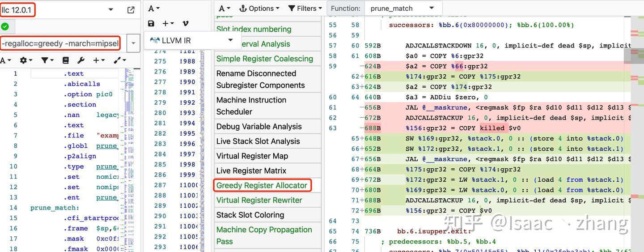
Task: Toggle Vim mode icon in the editor
Action: pyautogui.click(x=186, y=23)
